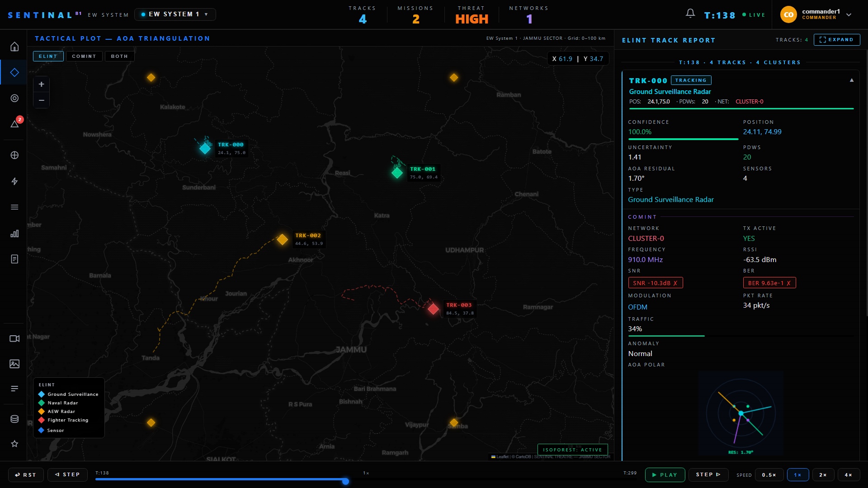Screen dimensions: 868x488
Task: Open the NETWORKS 1 summary tab
Action: pyautogui.click(x=529, y=15)
